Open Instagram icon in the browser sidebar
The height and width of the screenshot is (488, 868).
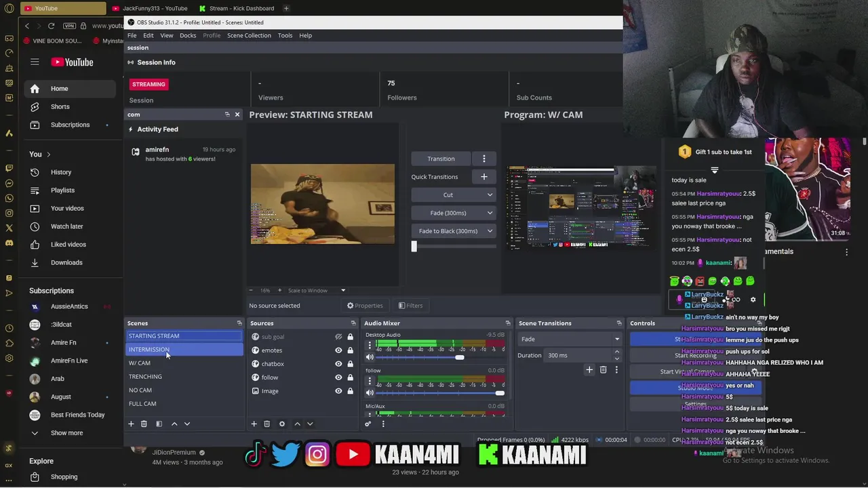point(9,213)
